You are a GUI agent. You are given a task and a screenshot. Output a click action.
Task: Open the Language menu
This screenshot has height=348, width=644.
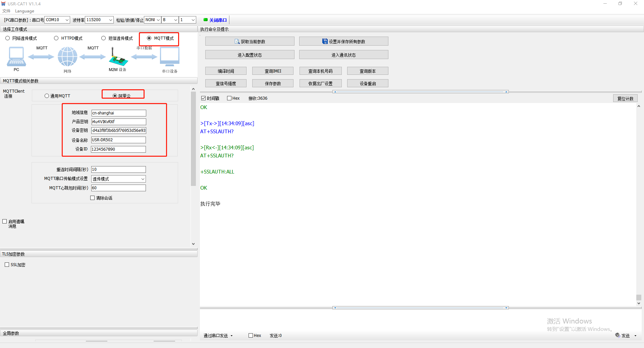coord(24,11)
